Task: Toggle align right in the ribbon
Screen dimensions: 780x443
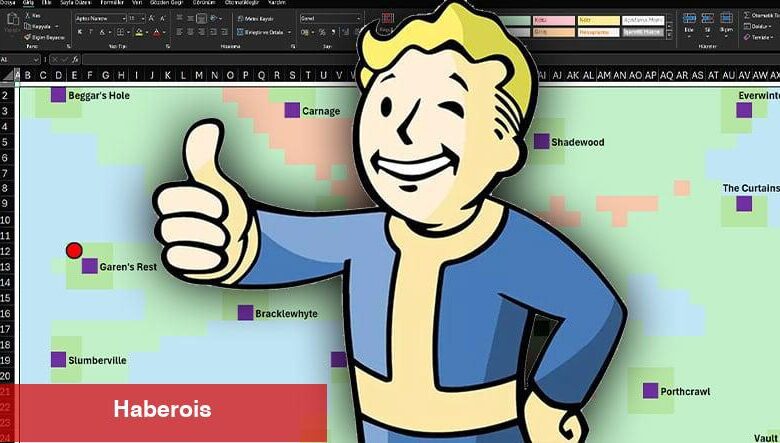Action: click(202, 32)
